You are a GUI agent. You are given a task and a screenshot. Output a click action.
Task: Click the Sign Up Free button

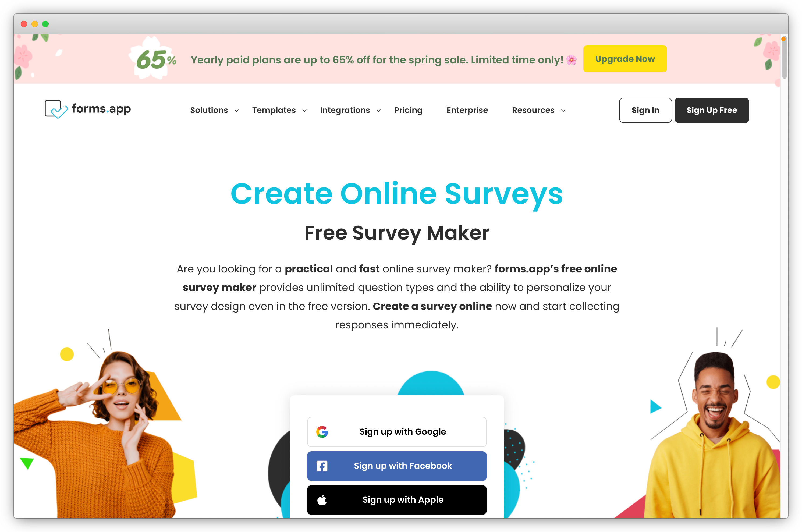(712, 110)
